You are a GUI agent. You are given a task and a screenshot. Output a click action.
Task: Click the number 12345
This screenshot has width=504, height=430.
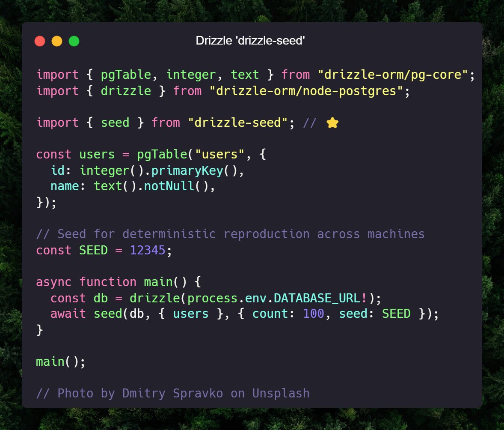(148, 250)
